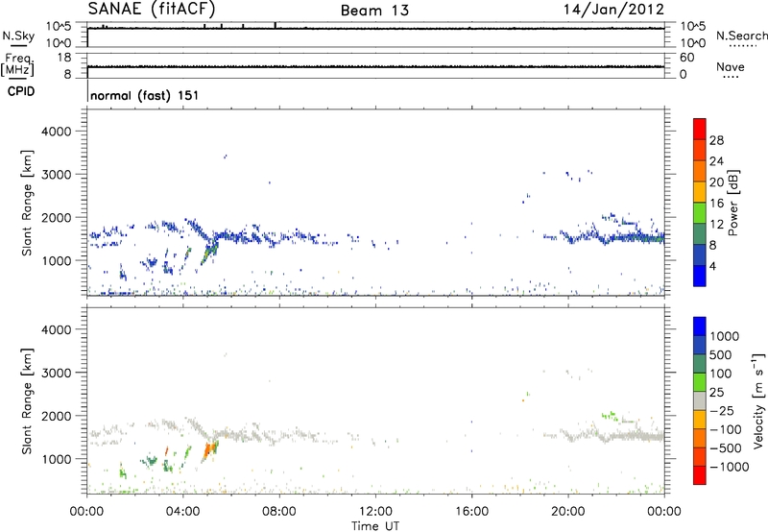This screenshot has height=532, width=768.
Task: Click the 'normal (fast) 151' mode text
Action: pos(145,95)
